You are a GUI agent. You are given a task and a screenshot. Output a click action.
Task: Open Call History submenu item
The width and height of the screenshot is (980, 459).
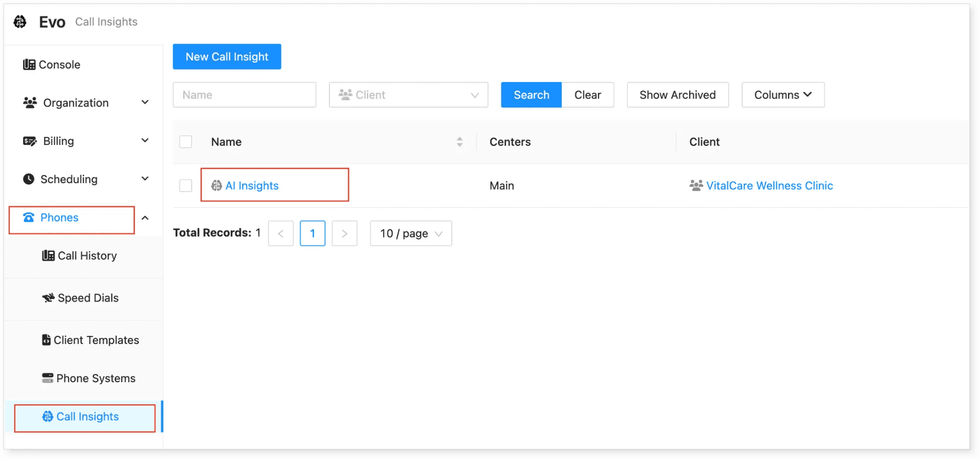coord(80,256)
